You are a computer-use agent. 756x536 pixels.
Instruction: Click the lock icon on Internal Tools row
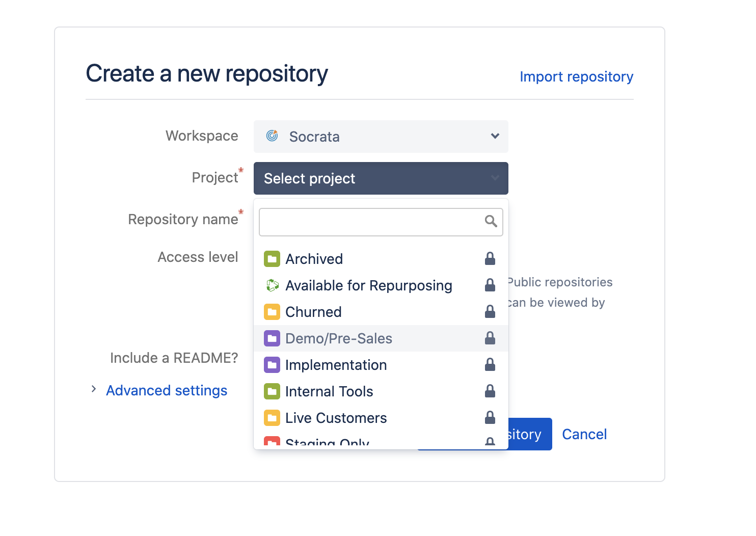click(490, 391)
